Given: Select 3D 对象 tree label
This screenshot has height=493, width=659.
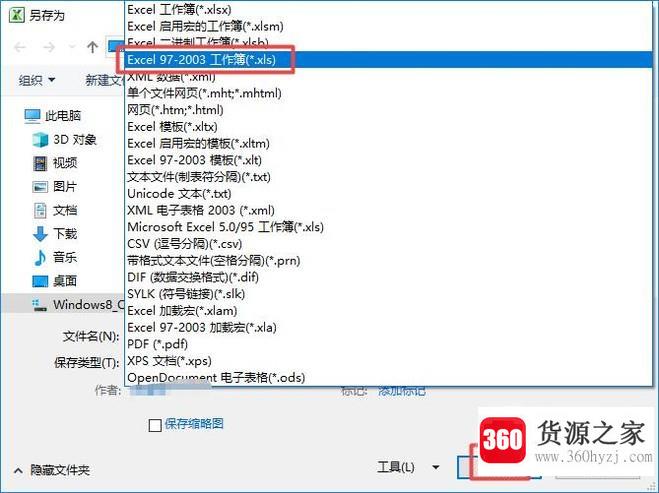Looking at the screenshot, I should pos(75,140).
